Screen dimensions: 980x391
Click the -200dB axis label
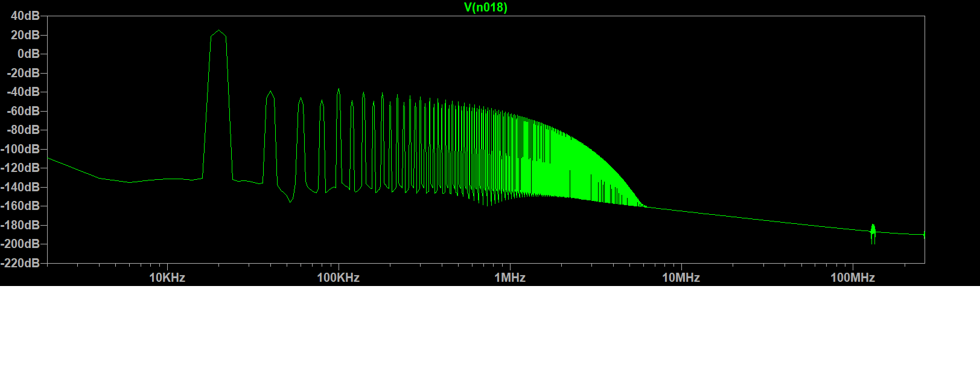coord(21,244)
